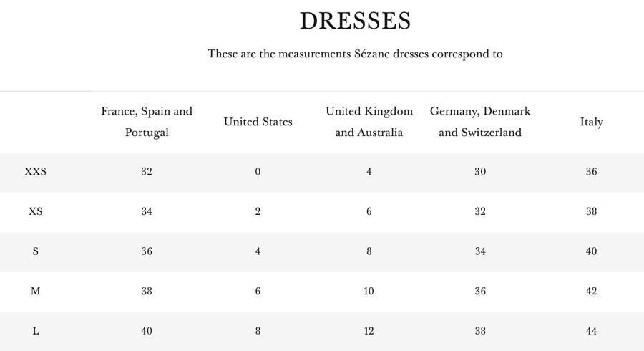This screenshot has height=351, width=644.
Task: Select France, Spain and Portugal column header
Action: click(147, 122)
